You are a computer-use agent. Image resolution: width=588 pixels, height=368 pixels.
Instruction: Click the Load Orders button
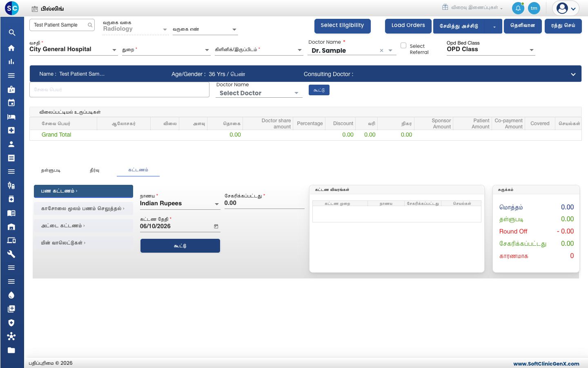click(x=408, y=26)
